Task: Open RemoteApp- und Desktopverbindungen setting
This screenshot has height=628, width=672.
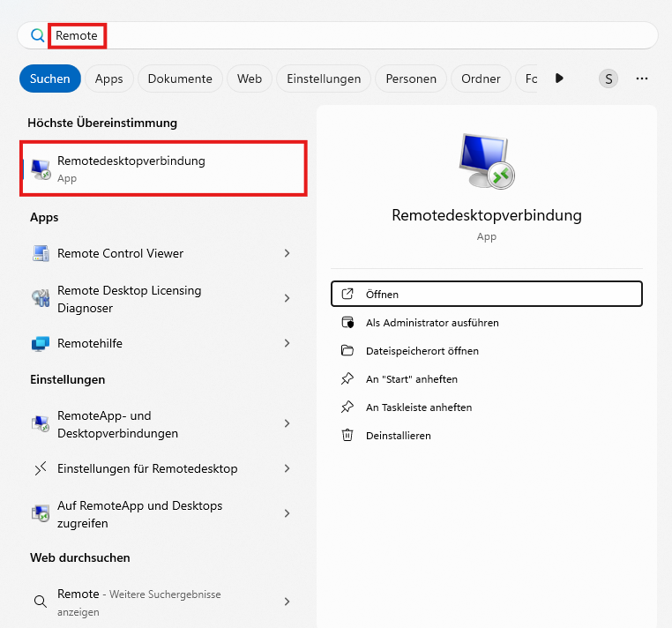Action: click(x=161, y=424)
